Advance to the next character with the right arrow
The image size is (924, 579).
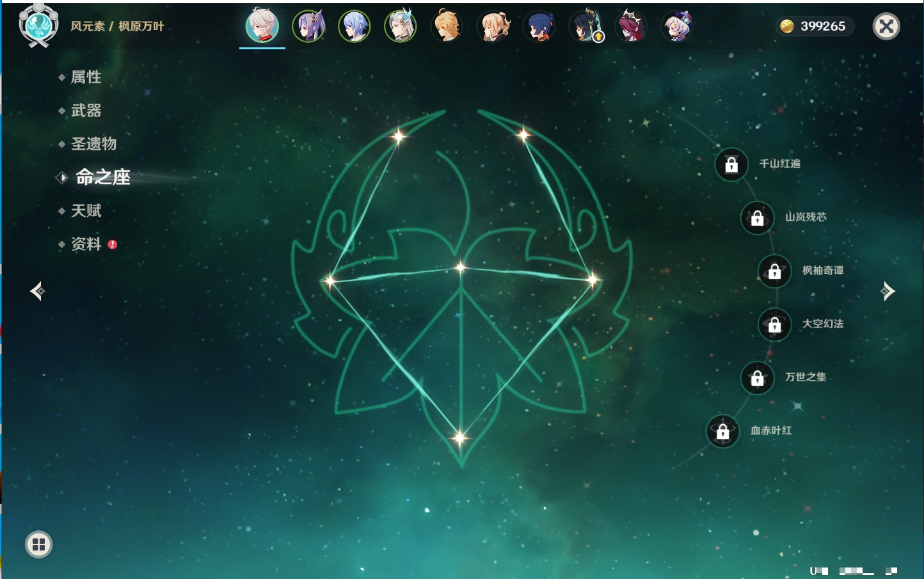click(x=888, y=291)
